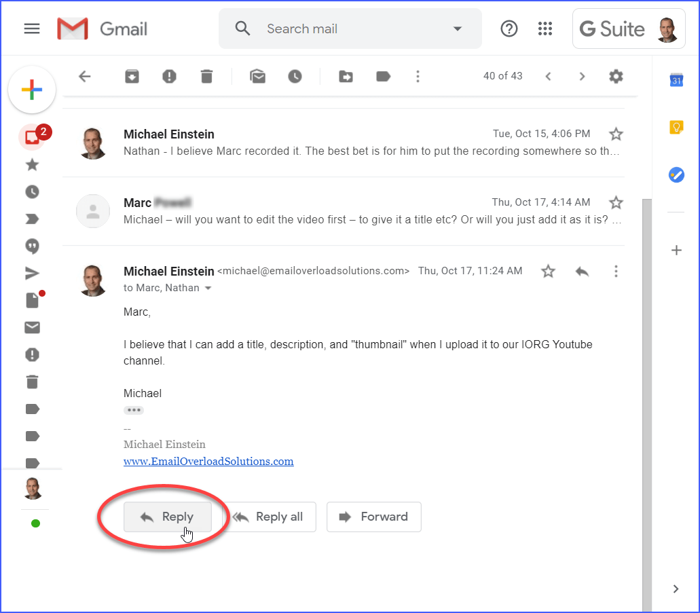The width and height of the screenshot is (700, 613).
Task: Star Marc's Oct 17 message
Action: (x=616, y=202)
